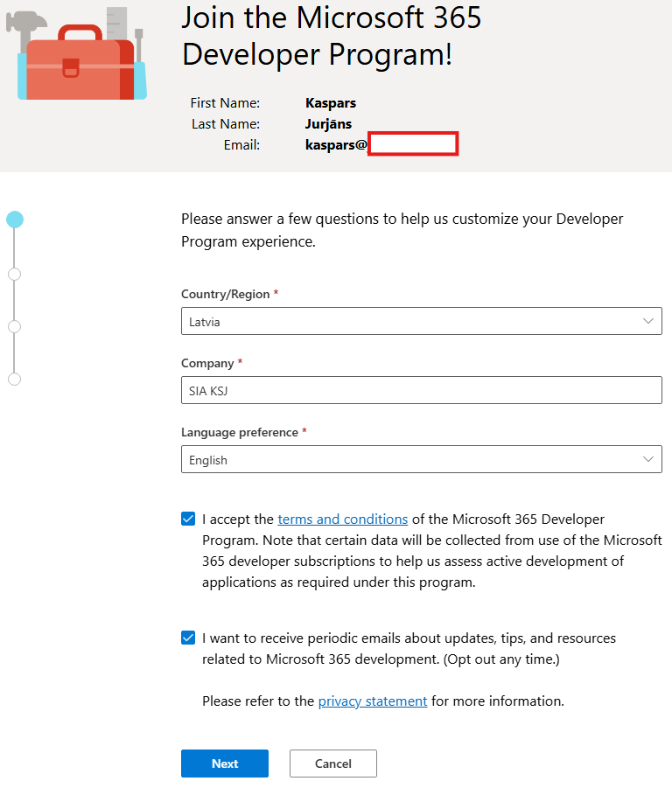Click the Next button
The image size is (672, 788).
coord(225,763)
